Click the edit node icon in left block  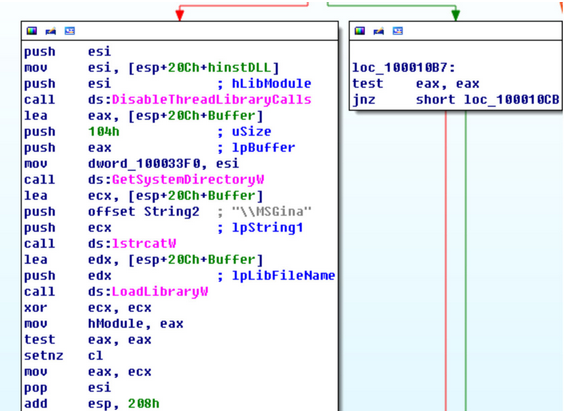51,31
